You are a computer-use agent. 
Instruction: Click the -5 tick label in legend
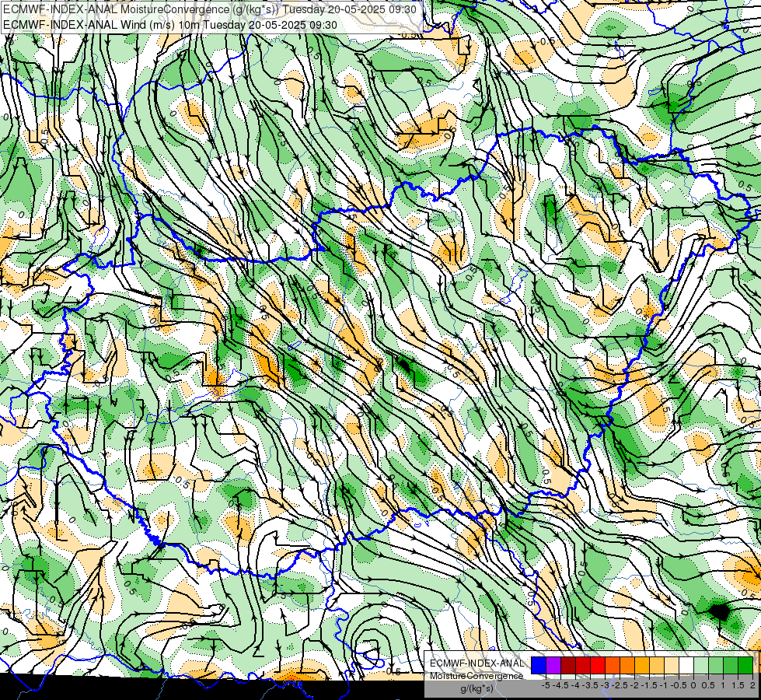point(546,685)
